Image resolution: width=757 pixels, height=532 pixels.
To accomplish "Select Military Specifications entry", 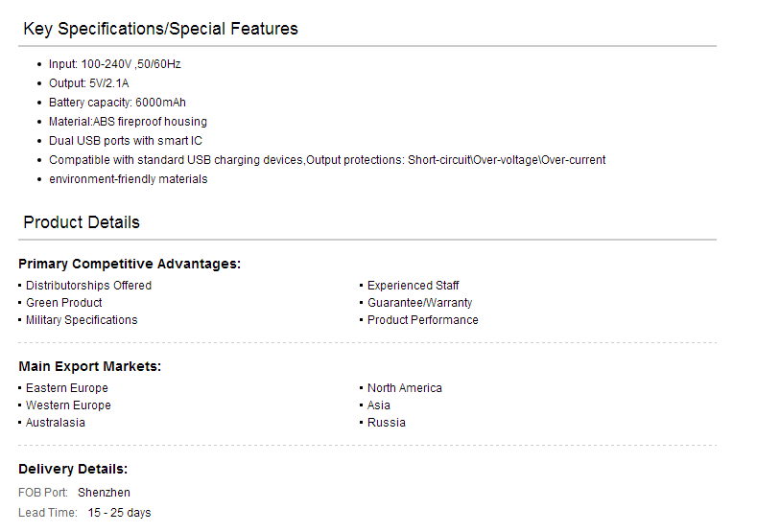I will coord(82,320).
